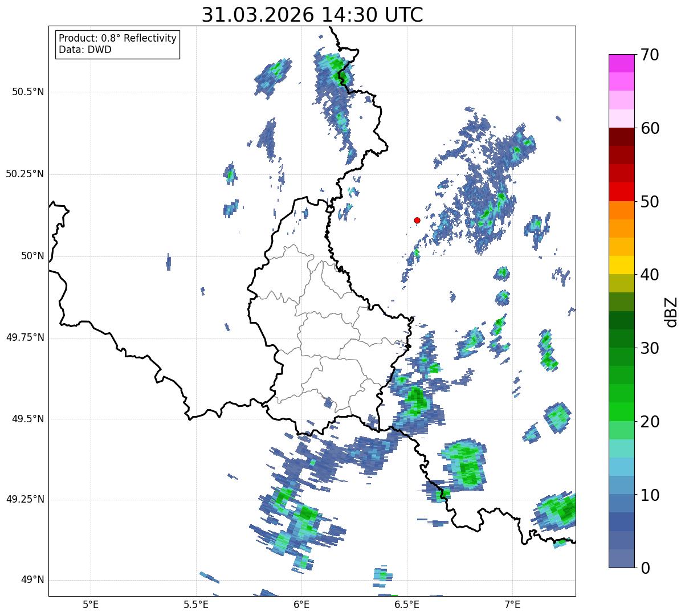Click the 5.5°E longitude label
Screen dimensions: 685x616
[196, 604]
